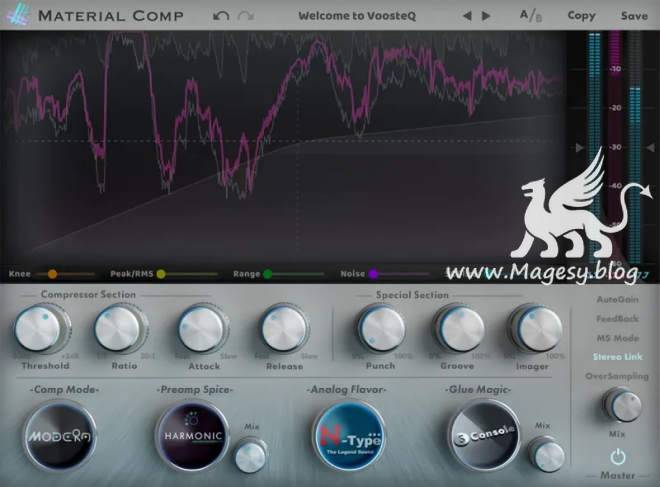Adjust the Knee slider handle
The image size is (660, 487).
(x=52, y=274)
